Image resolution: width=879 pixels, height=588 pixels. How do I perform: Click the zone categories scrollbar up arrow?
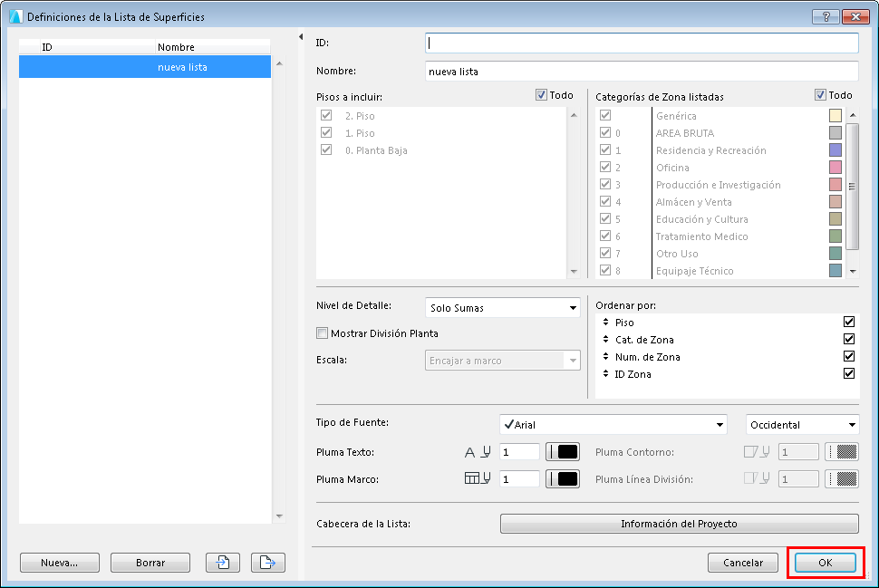click(853, 115)
